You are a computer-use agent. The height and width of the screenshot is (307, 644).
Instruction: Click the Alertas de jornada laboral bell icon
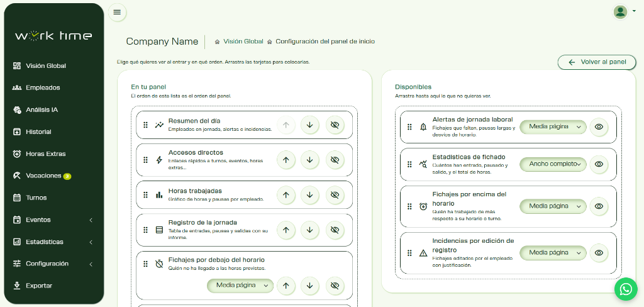(x=423, y=127)
